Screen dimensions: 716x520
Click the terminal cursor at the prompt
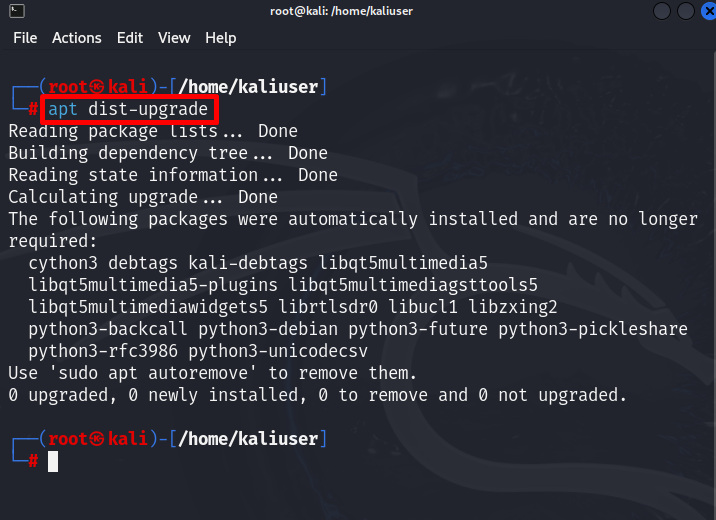click(53, 462)
